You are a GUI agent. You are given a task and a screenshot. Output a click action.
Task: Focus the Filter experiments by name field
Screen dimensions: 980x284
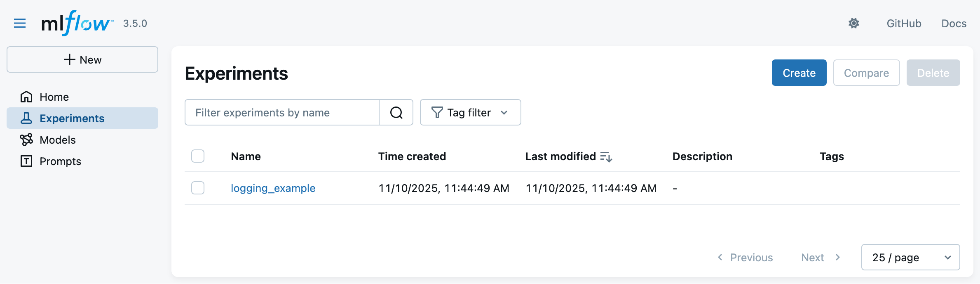point(282,112)
